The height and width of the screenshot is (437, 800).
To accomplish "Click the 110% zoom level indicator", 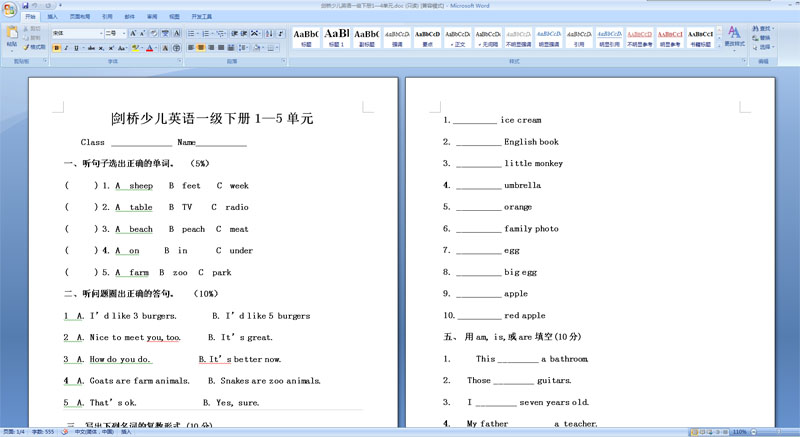I will pyautogui.click(x=739, y=432).
